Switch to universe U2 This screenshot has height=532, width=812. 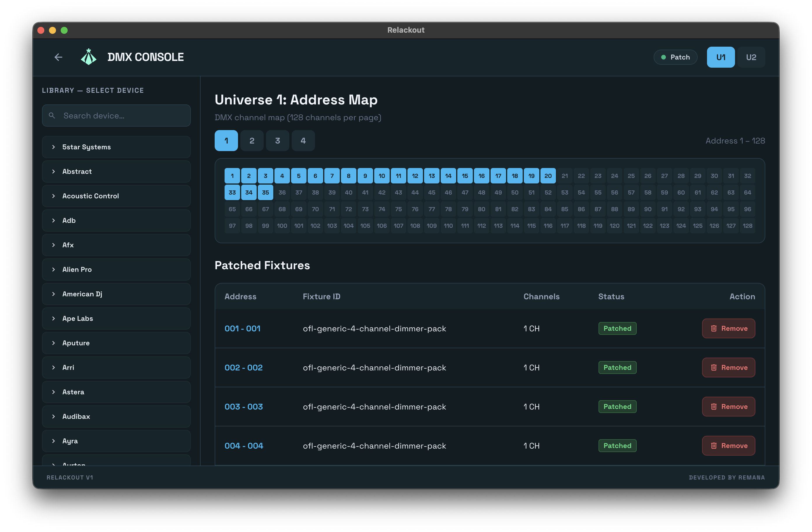pyautogui.click(x=751, y=57)
